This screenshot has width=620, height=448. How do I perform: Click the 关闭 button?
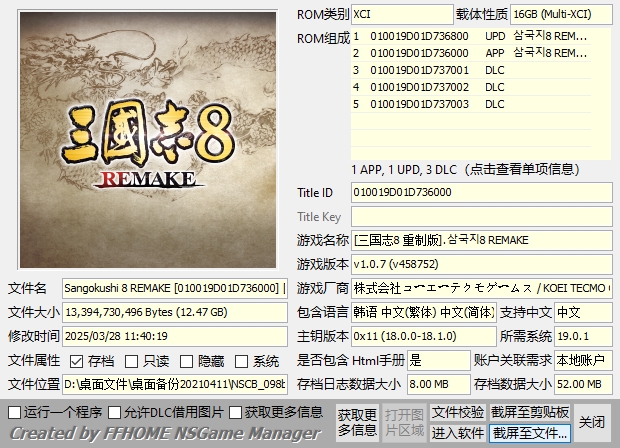[x=592, y=422]
